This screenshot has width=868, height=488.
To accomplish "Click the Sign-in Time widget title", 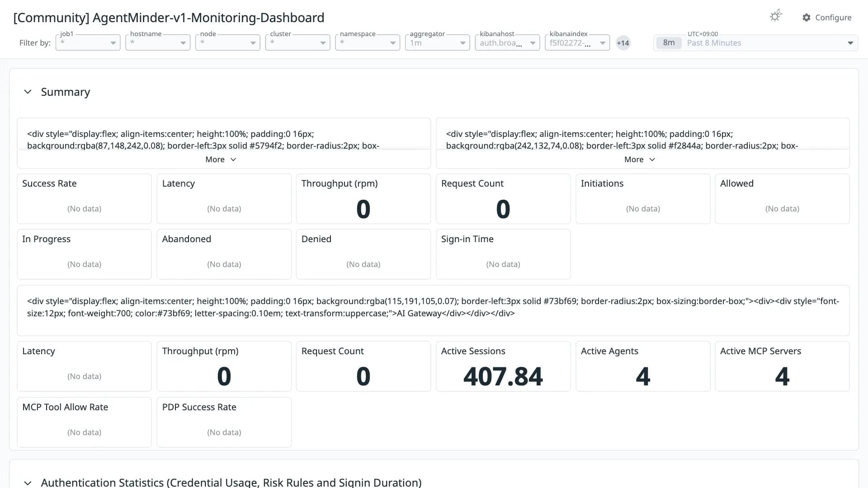I will pyautogui.click(x=467, y=239).
